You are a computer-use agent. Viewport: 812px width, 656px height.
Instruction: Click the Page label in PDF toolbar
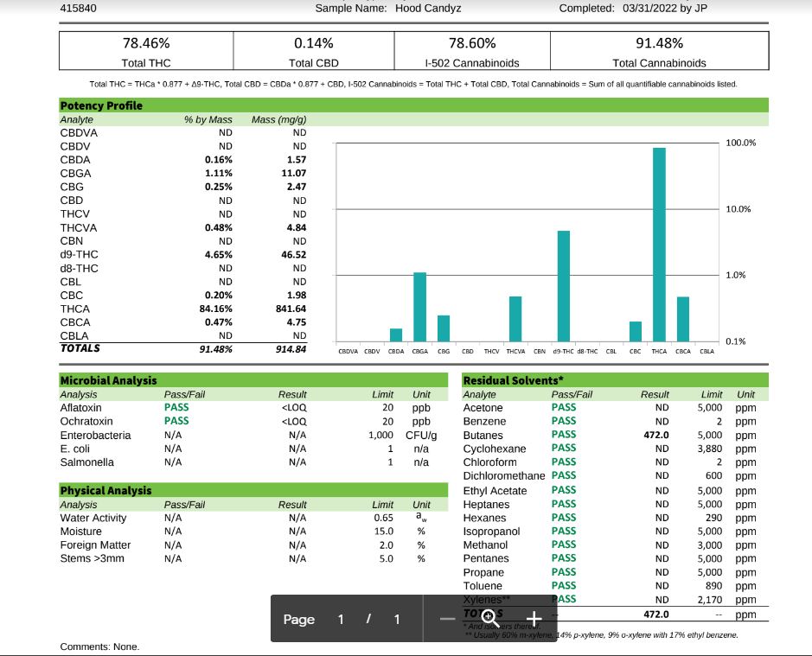point(299,619)
